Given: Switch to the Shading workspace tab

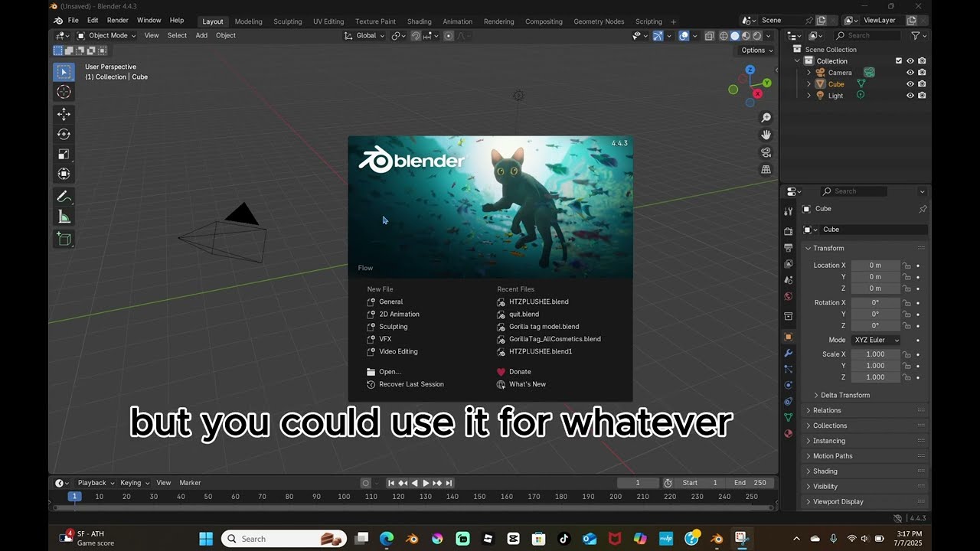Looking at the screenshot, I should (419, 21).
